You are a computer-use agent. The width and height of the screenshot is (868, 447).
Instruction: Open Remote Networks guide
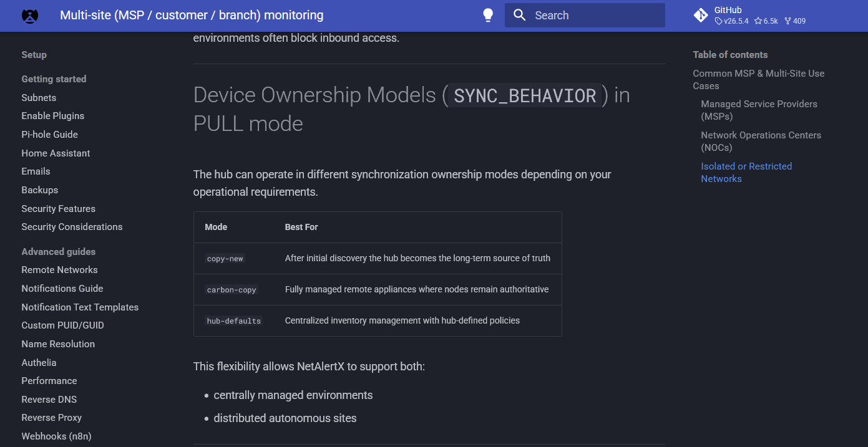[59, 270]
